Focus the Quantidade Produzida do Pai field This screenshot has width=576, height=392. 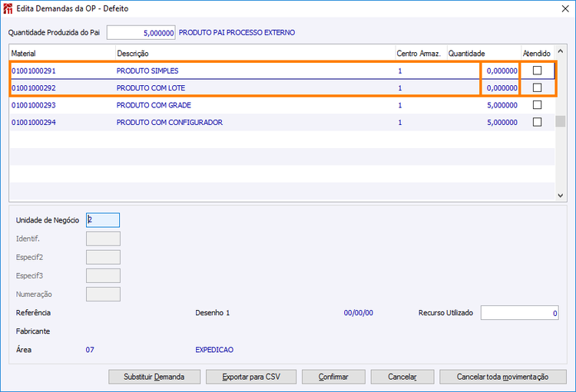tap(141, 33)
